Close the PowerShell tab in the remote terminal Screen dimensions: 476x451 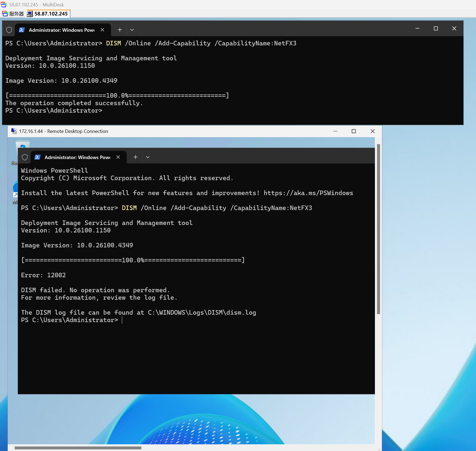(x=118, y=157)
